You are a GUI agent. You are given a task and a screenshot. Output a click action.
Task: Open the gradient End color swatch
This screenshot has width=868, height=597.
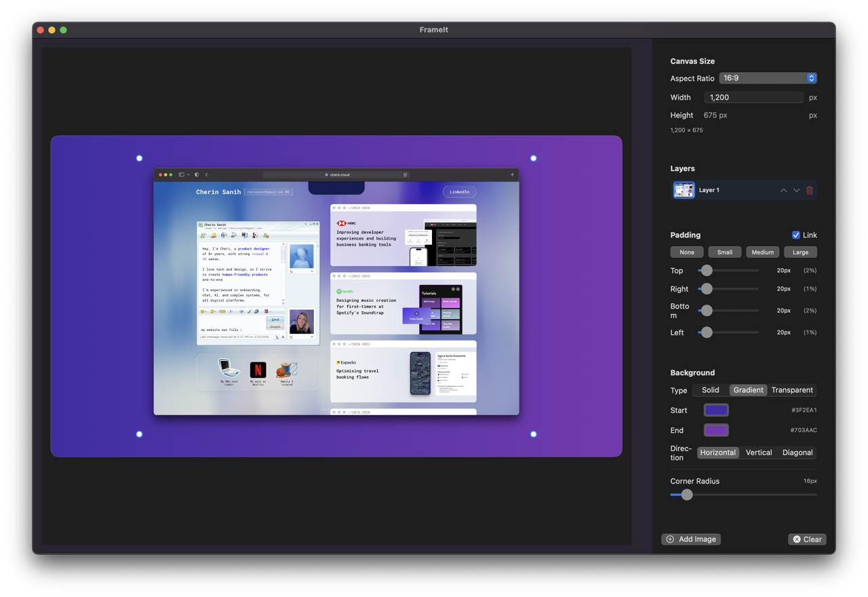pyautogui.click(x=716, y=430)
